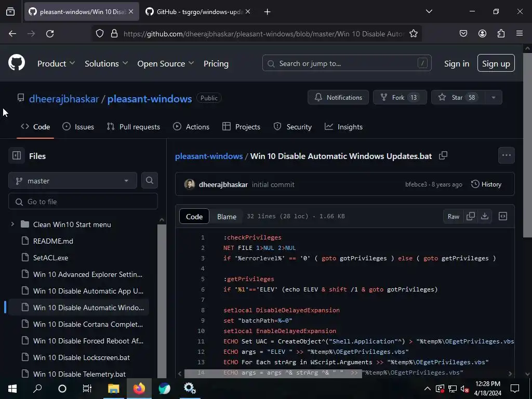Open Task View on the taskbar
This screenshot has height=399, width=532.
(x=87, y=389)
